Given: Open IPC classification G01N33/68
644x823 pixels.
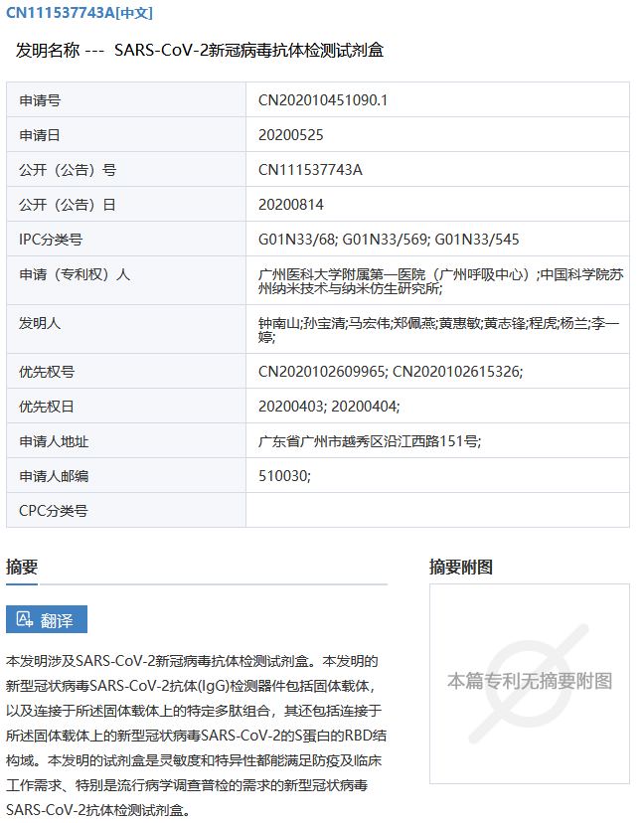Looking at the screenshot, I should pos(296,239).
